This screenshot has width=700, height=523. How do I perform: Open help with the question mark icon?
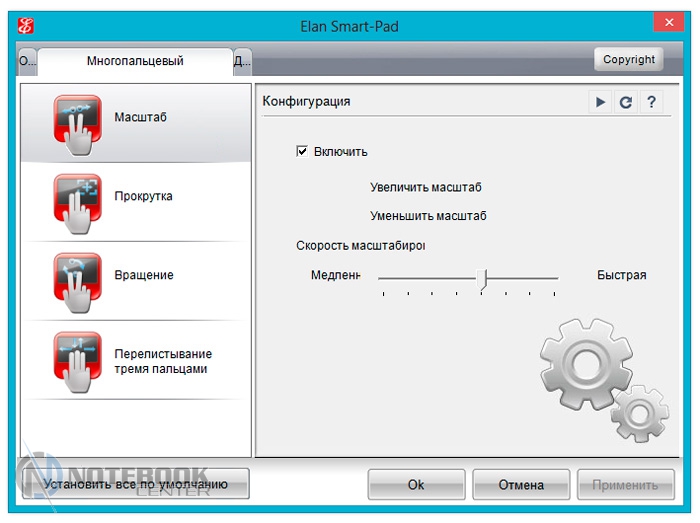point(651,102)
